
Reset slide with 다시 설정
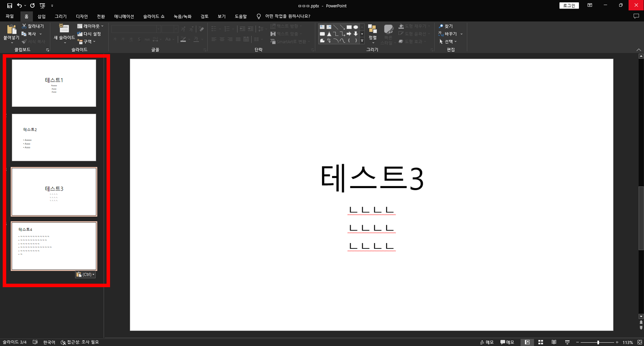click(x=89, y=34)
